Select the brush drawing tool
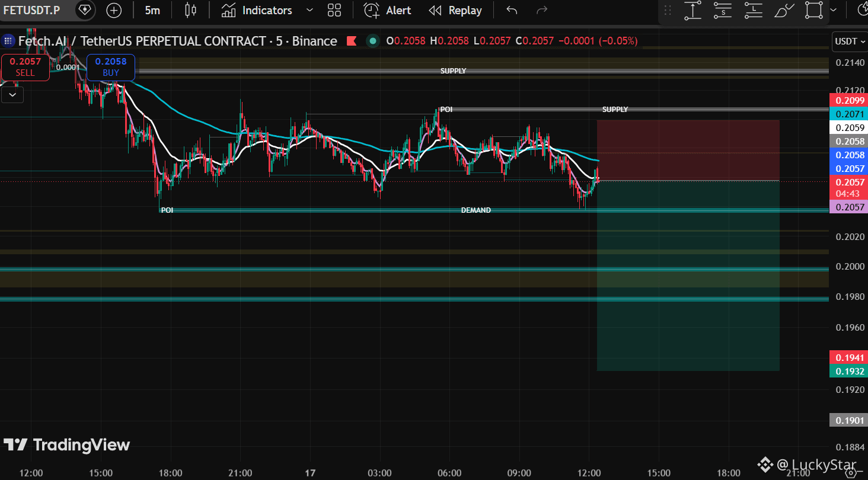The image size is (868, 480). [784, 10]
